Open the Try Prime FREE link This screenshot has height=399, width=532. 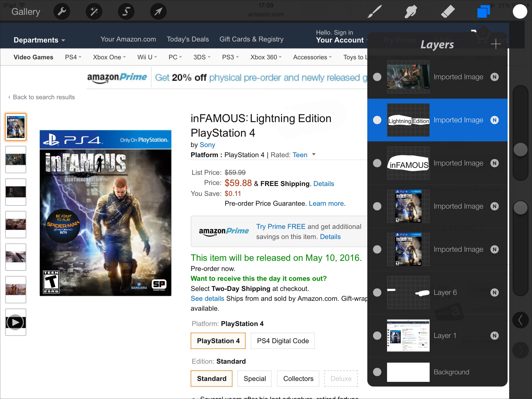(281, 227)
